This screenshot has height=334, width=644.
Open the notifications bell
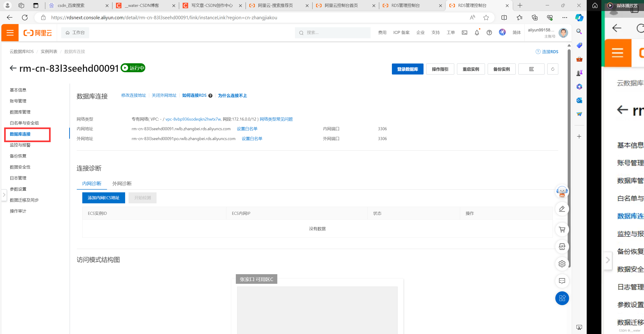pos(477,33)
